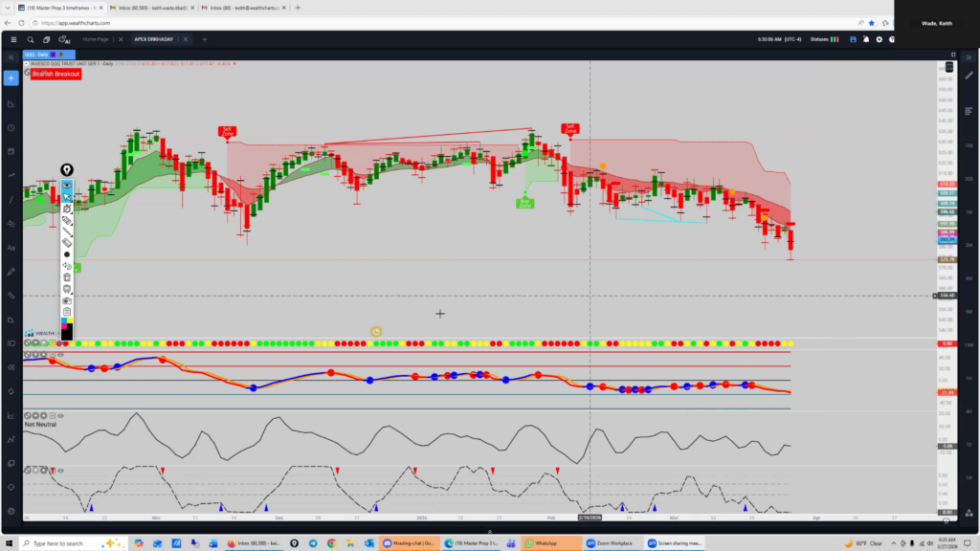
Task: Select the Text (Aa) tool in the sidebar
Action: coord(11,248)
